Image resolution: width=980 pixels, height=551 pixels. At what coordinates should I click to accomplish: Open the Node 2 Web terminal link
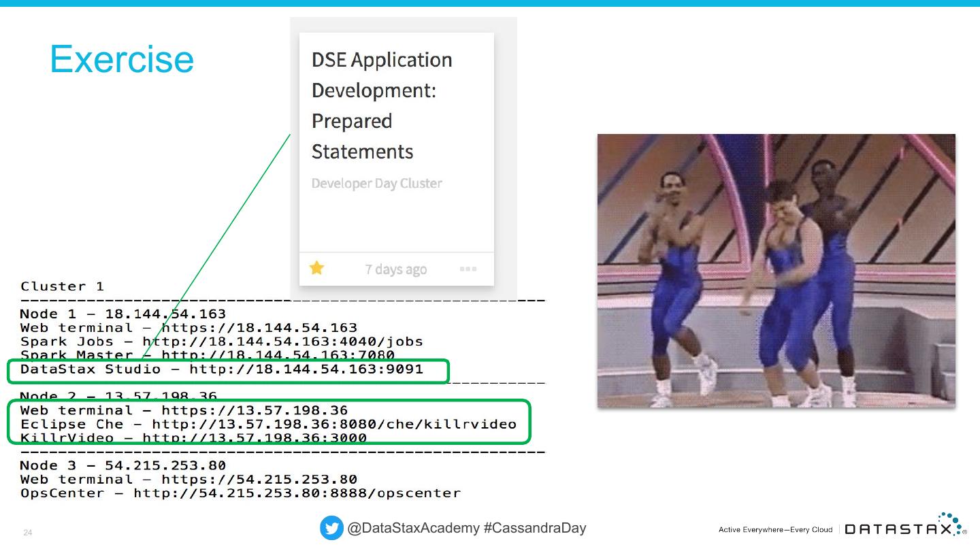254,410
